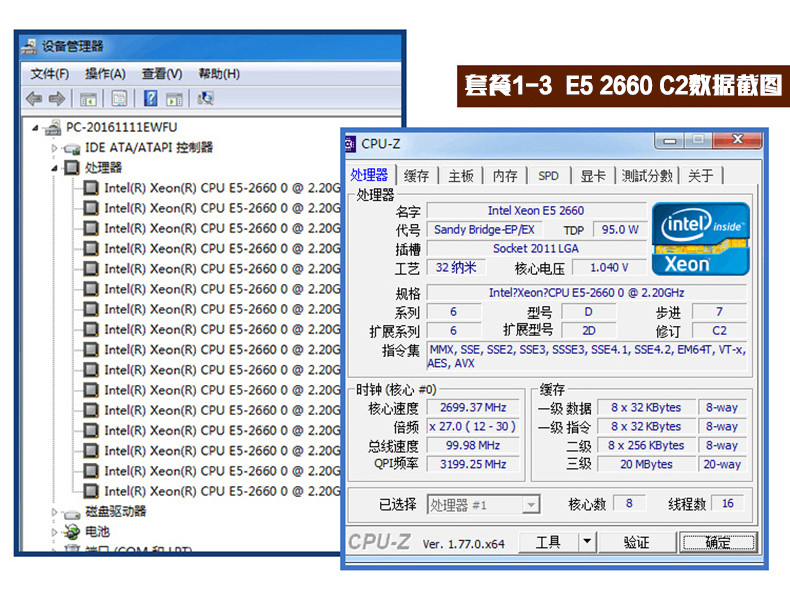Collapse the PC-20161111EWFU root node
This screenshot has height=602, width=790.
click(x=35, y=128)
